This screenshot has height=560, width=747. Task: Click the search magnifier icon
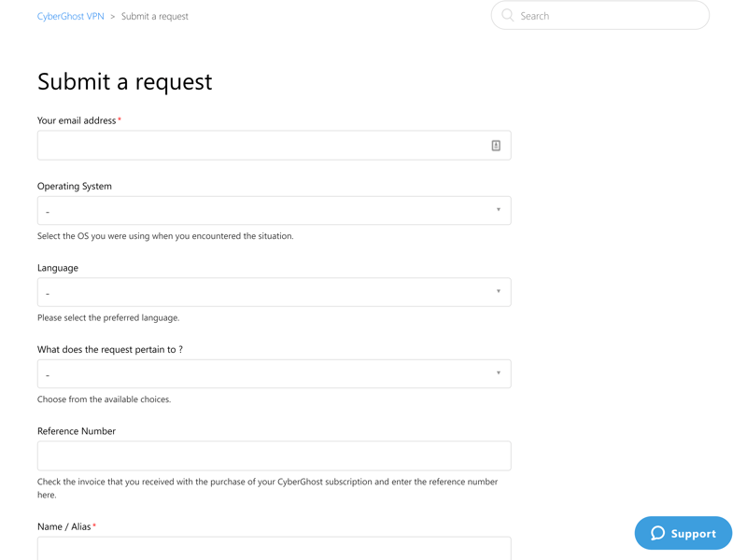click(x=507, y=15)
